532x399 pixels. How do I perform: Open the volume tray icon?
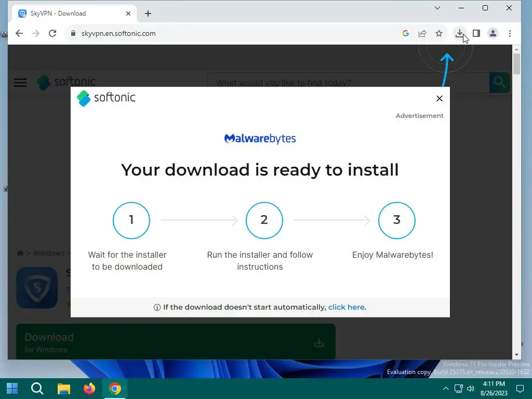tap(471, 389)
